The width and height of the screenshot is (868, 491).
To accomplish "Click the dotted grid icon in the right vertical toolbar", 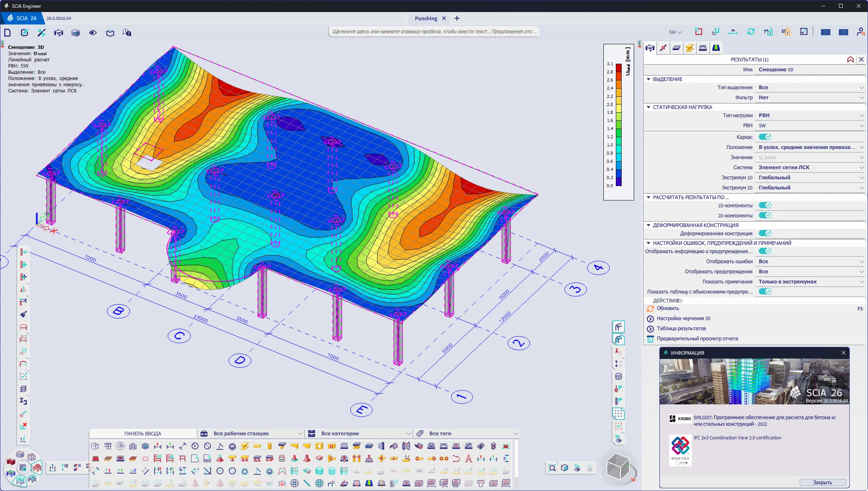I will pos(618,414).
